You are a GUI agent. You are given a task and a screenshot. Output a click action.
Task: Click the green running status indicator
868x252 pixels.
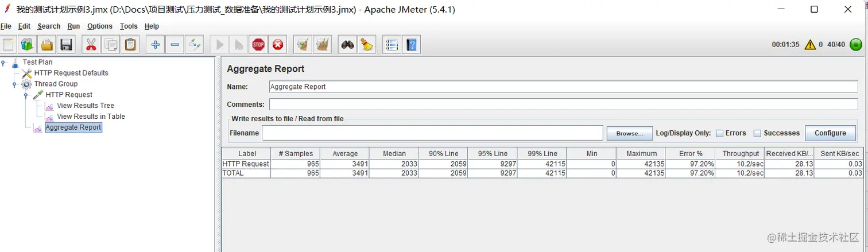[856, 45]
